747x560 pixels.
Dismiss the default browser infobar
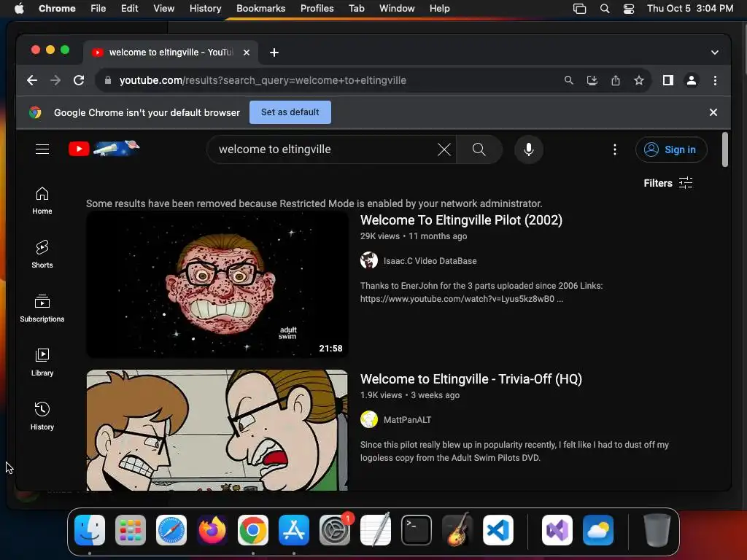pos(713,112)
